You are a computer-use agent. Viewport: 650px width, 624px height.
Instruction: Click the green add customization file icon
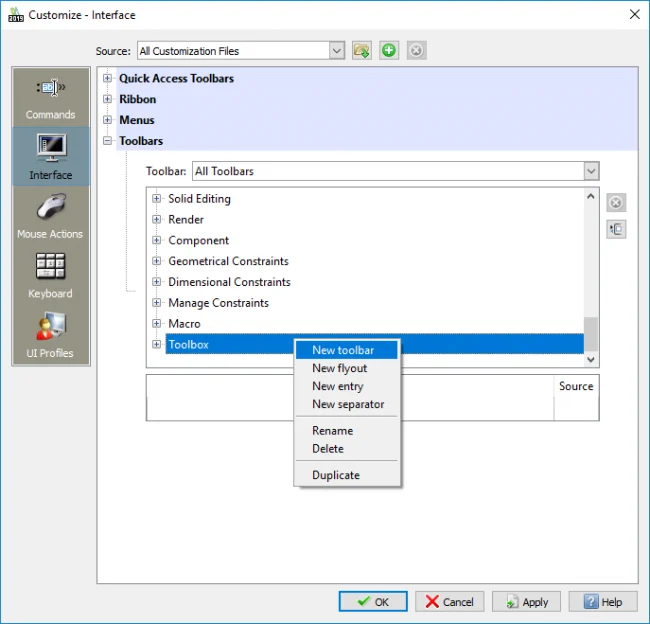[x=389, y=51]
